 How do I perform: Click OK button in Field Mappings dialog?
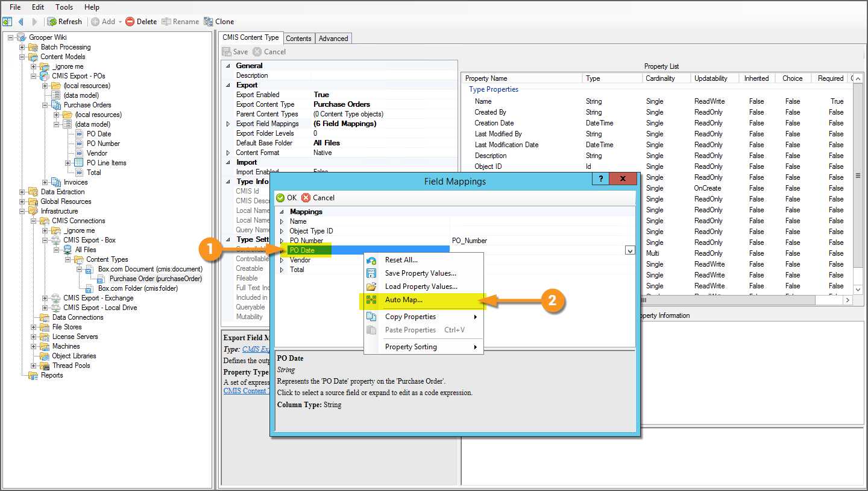coord(286,198)
